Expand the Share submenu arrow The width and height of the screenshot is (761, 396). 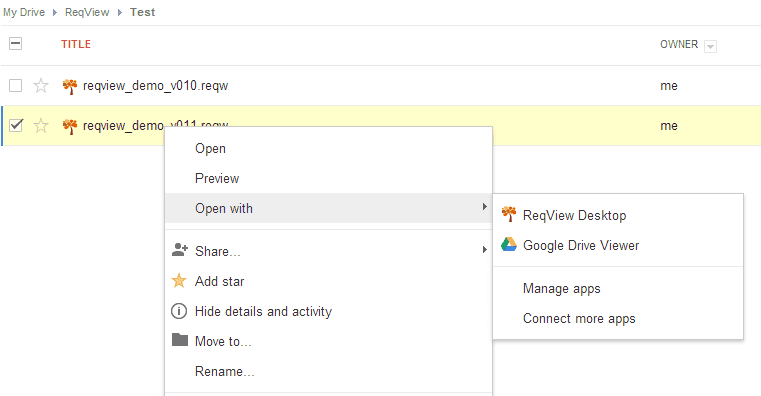tap(484, 249)
